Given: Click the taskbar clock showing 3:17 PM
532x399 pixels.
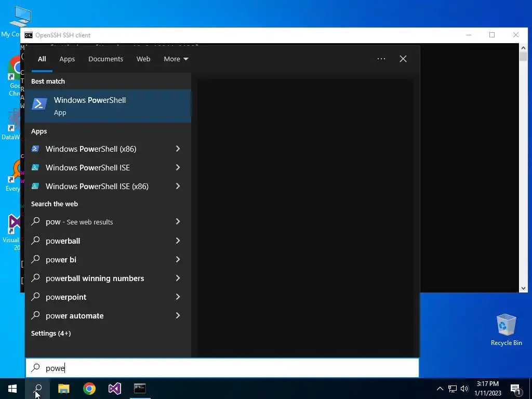Looking at the screenshot, I should [487, 389].
